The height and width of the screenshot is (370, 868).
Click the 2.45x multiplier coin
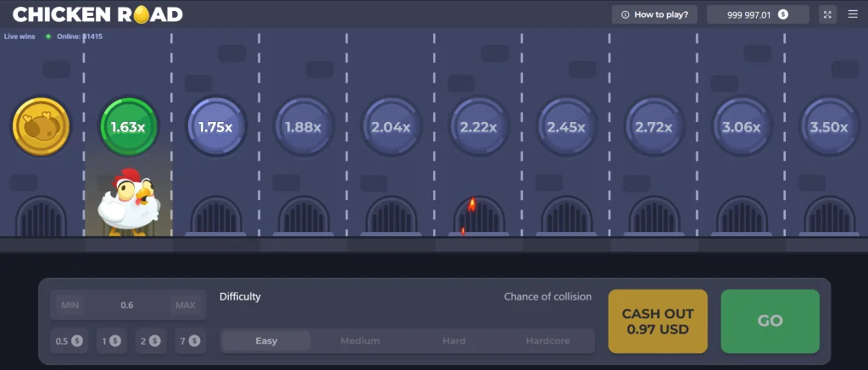(x=565, y=127)
